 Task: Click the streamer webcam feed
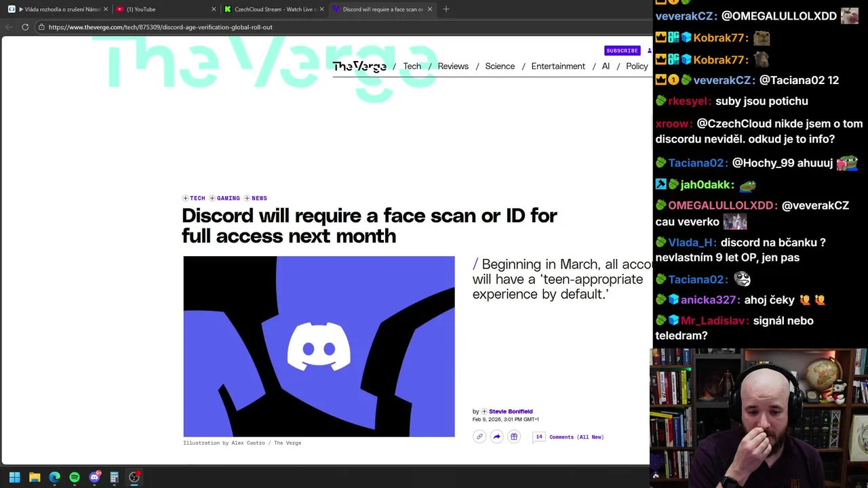(759, 418)
